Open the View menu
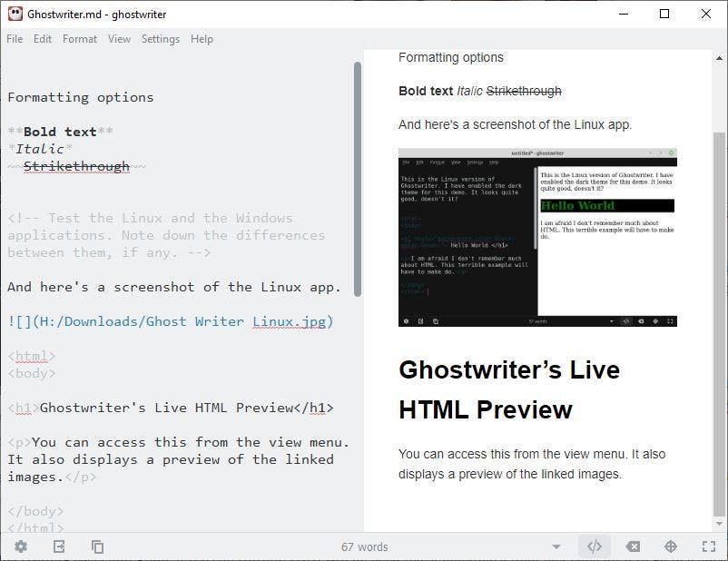The image size is (728, 561). (x=119, y=39)
